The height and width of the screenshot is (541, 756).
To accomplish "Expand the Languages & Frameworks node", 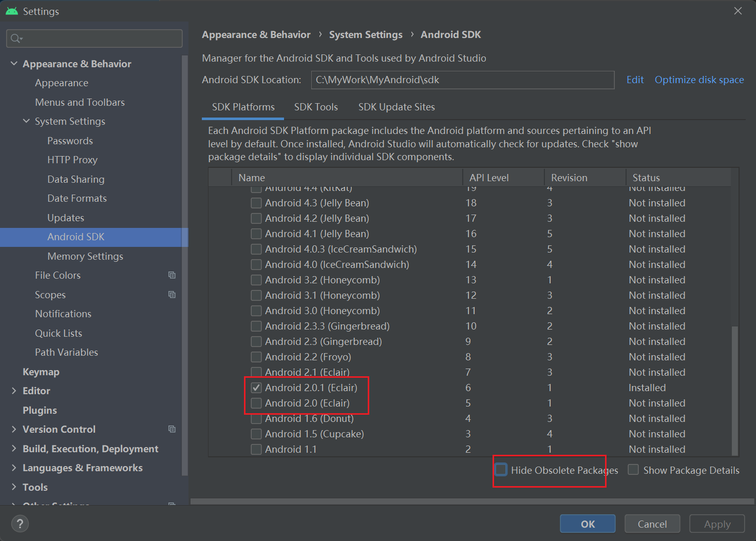I will pos(14,468).
